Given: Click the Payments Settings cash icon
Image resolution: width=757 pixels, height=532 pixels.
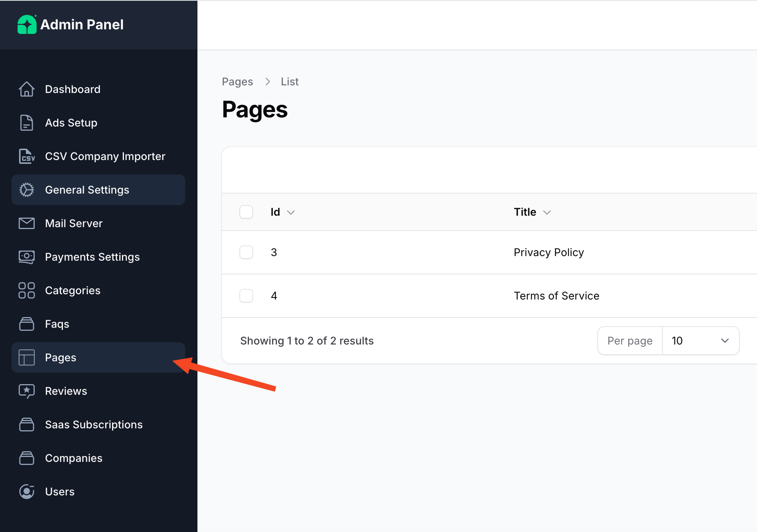Looking at the screenshot, I should 27,257.
